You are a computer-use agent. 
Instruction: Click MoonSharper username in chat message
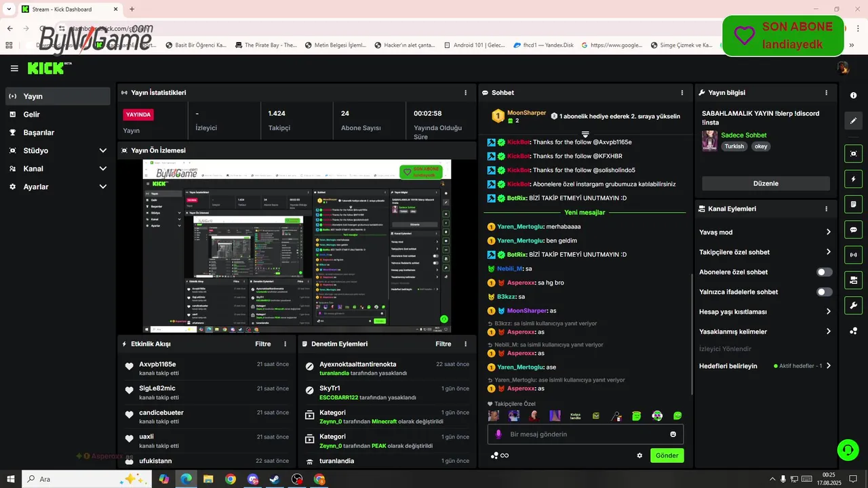[528, 310]
